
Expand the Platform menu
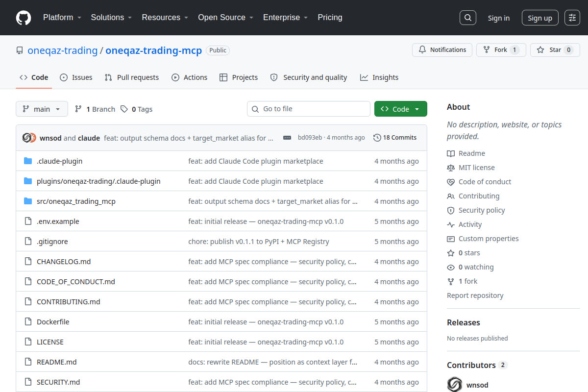(x=62, y=17)
